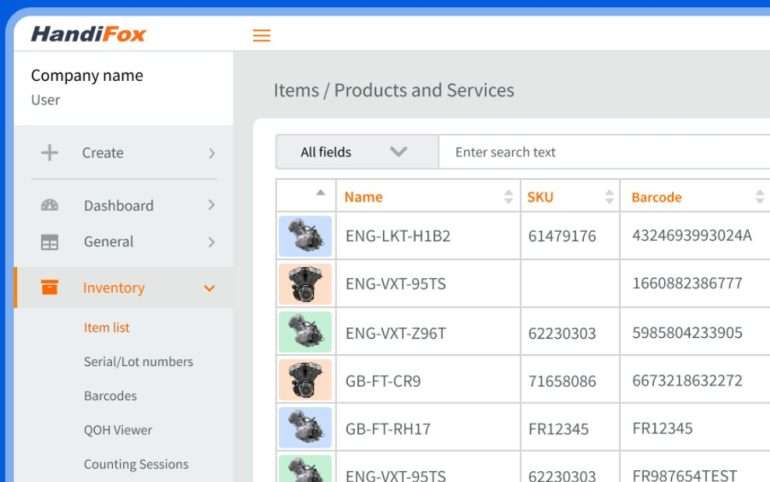Click barcode 5985804233905
The height and width of the screenshot is (482, 770).
[687, 333]
